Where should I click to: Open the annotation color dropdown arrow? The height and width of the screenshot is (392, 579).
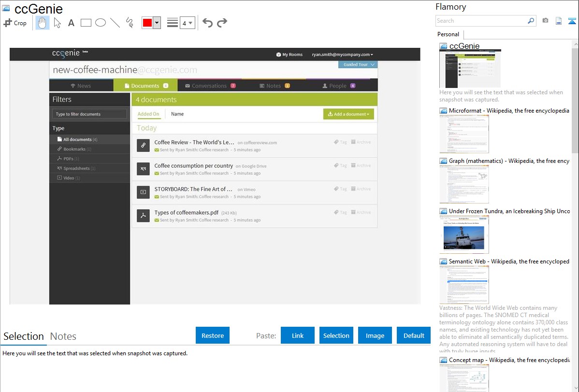tap(157, 23)
